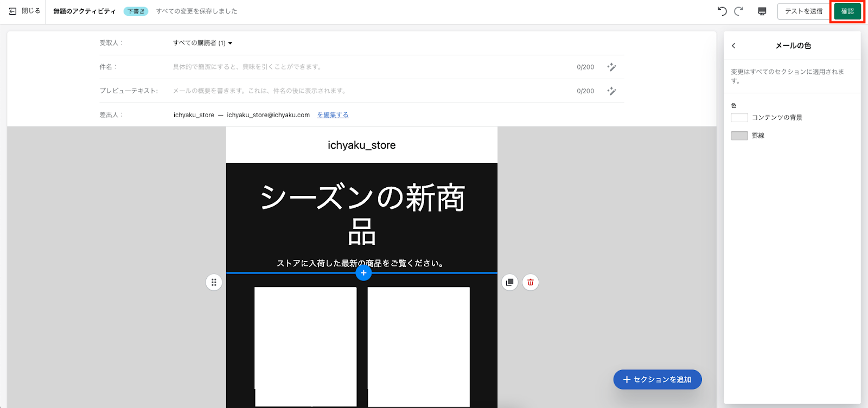Select the ichyaku_store header text
Image resolution: width=868 pixels, height=408 pixels.
[x=362, y=145]
